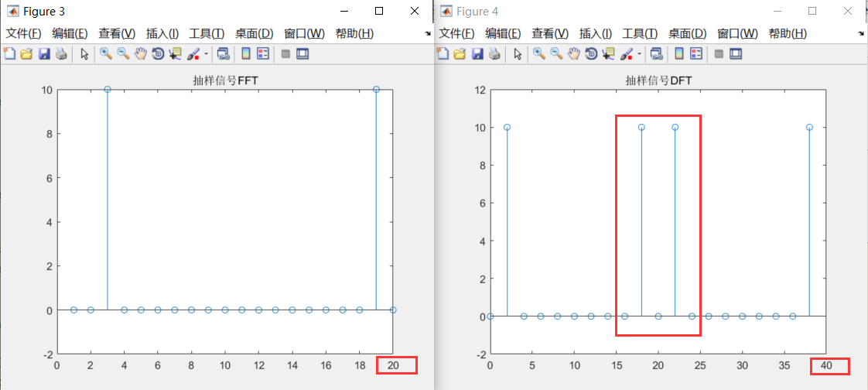Screen dimensions: 868x390
Task: Click dock arrow at Figure 4 menu bar end
Action: 861,34
